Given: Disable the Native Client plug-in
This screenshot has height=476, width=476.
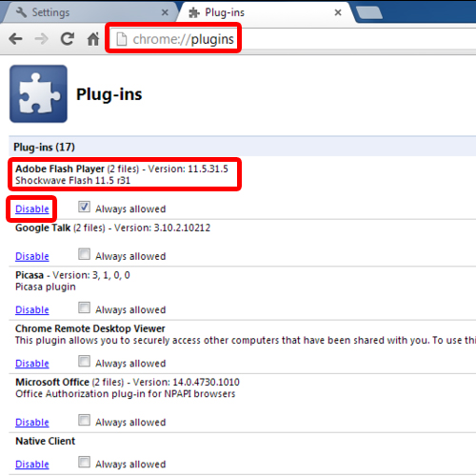Looking at the screenshot, I should click(x=32, y=465).
